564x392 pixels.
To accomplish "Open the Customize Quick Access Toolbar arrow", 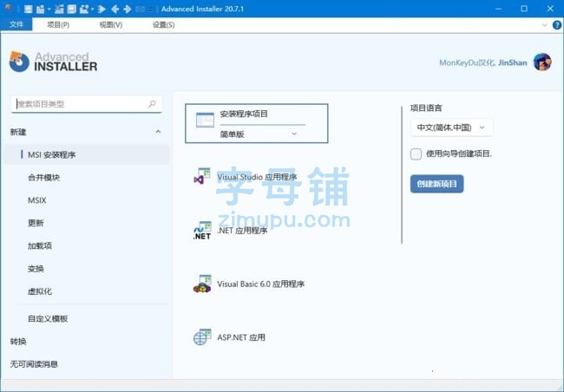I will point(150,10).
